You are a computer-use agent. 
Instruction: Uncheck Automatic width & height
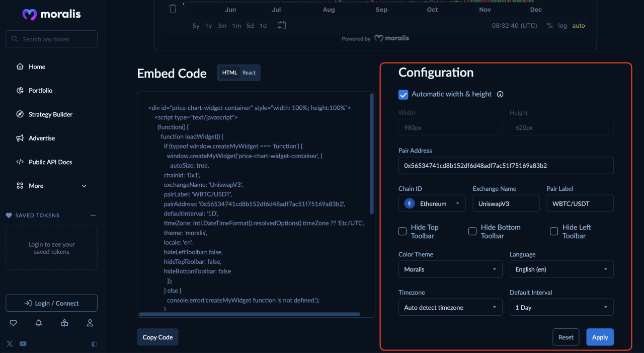click(403, 94)
